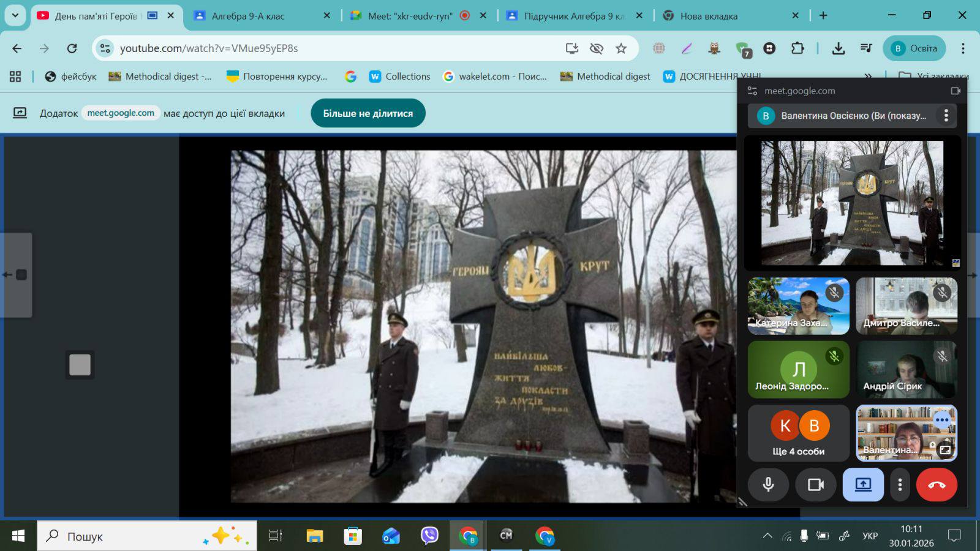Switch to Підручник Алгебра 9 tab
This screenshot has width=980, height=551.
point(573,16)
